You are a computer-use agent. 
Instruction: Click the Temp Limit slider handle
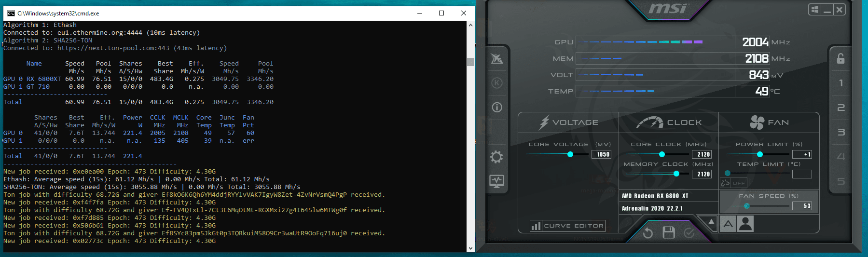click(x=728, y=173)
